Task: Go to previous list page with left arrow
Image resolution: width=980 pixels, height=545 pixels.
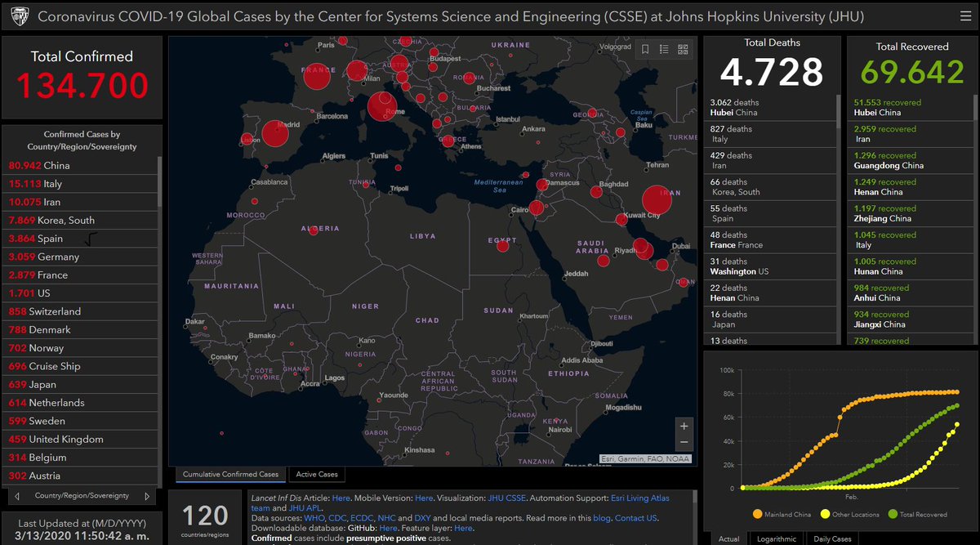Action: pyautogui.click(x=17, y=496)
